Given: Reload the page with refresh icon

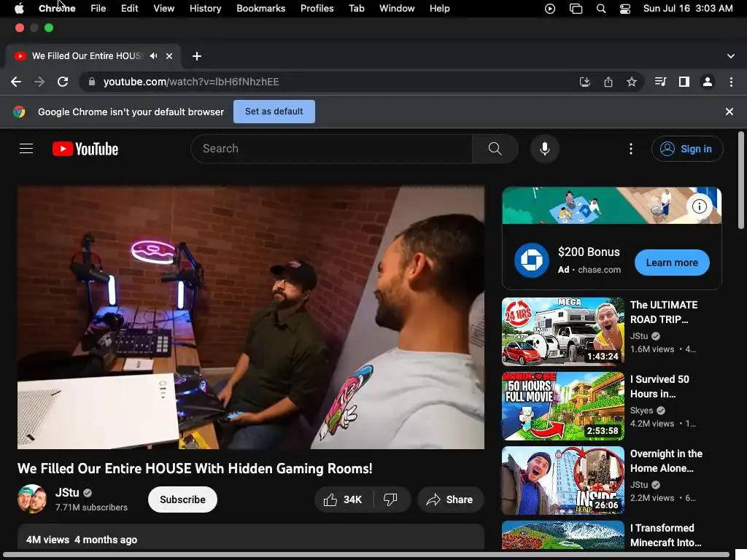Looking at the screenshot, I should [x=63, y=82].
